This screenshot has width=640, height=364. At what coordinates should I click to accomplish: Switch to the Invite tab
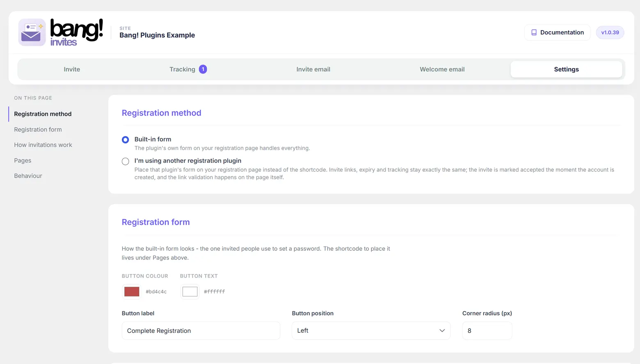(x=72, y=69)
